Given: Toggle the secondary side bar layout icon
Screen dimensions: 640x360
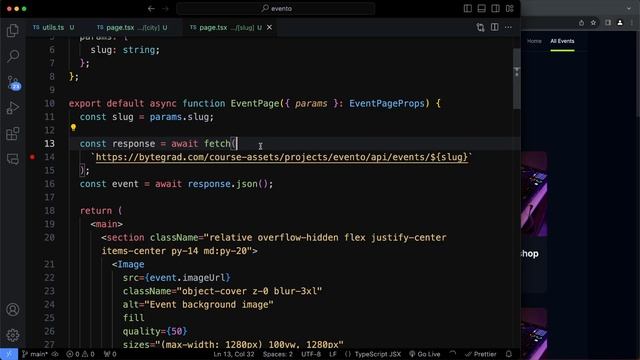Looking at the screenshot, I should (496, 9).
